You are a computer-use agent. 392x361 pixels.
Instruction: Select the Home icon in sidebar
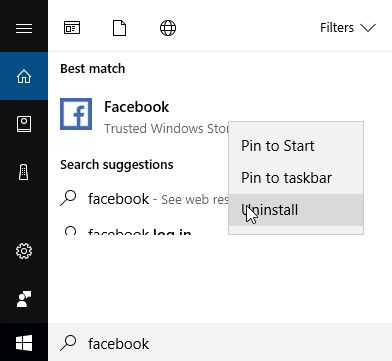coord(24,76)
